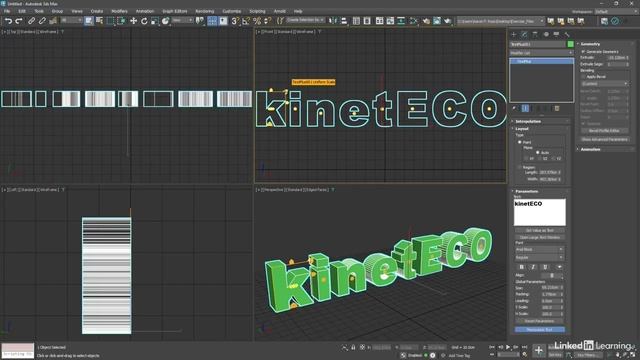Open the font style Regular dropdown
Image resolution: width=640 pixels, height=360 pixels.
click(x=540, y=258)
